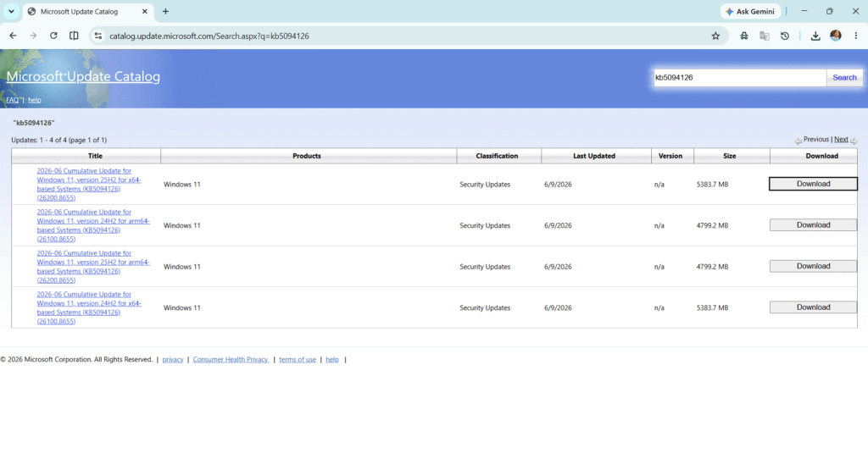Go forward in browser history

(33, 36)
